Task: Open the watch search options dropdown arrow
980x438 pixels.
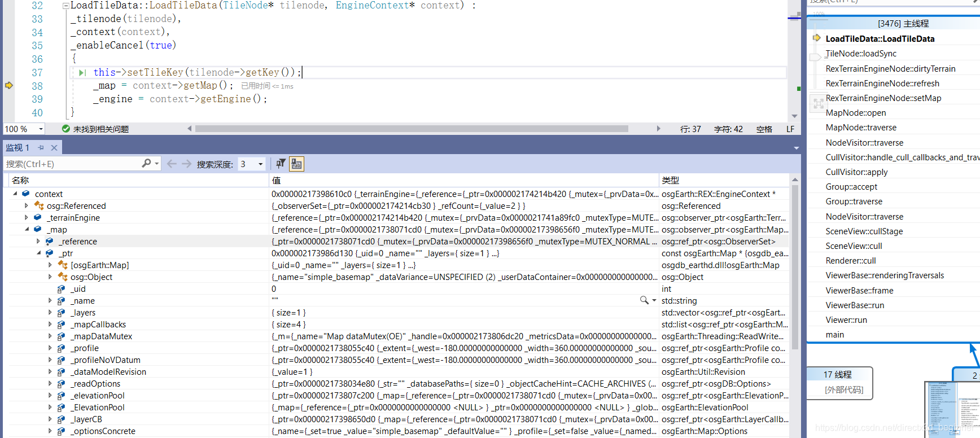Action: coord(156,164)
